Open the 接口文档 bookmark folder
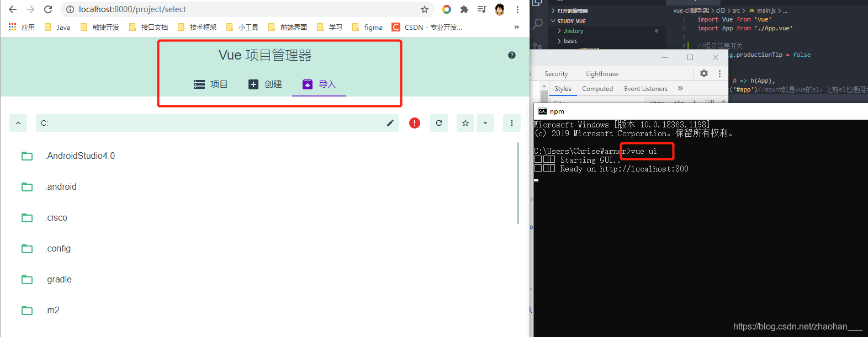 point(149,27)
